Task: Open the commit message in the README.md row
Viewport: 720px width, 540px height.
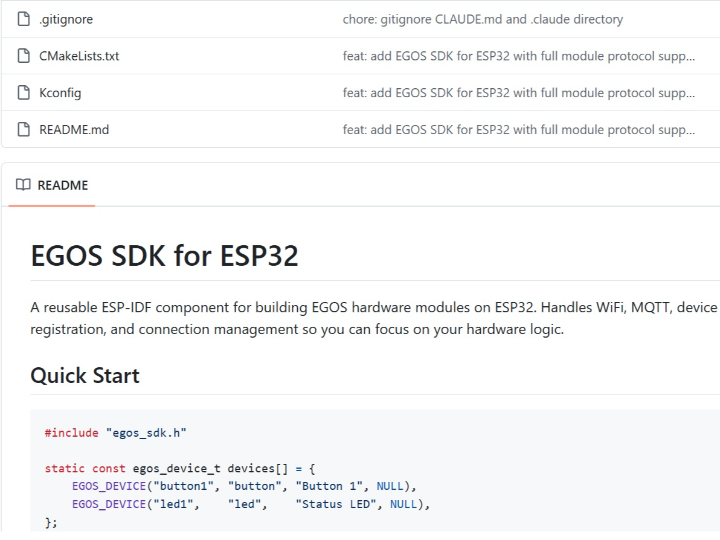Action: 518,129
